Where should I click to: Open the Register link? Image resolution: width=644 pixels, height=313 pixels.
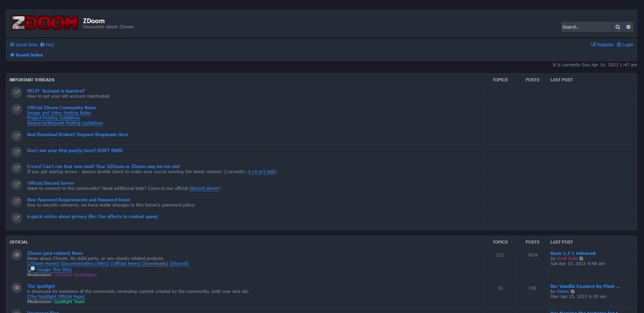pyautogui.click(x=602, y=45)
